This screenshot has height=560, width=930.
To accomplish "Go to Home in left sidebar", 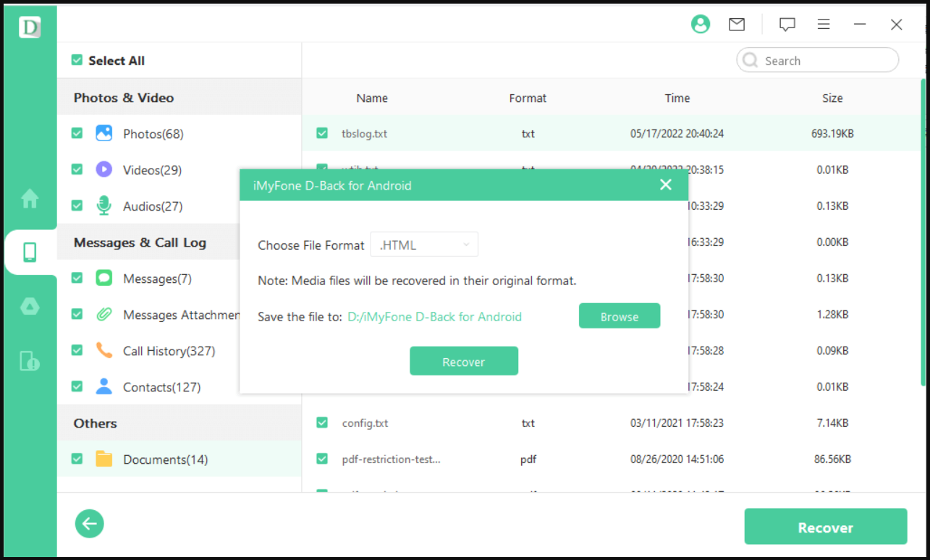I will point(30,198).
